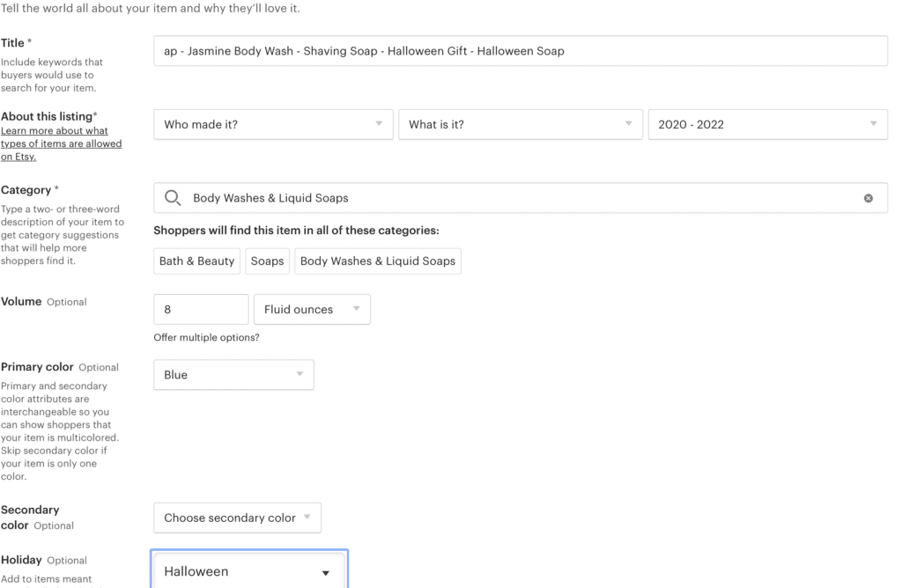Open the Fluid ounces unit dropdown
902x588 pixels.
click(313, 309)
